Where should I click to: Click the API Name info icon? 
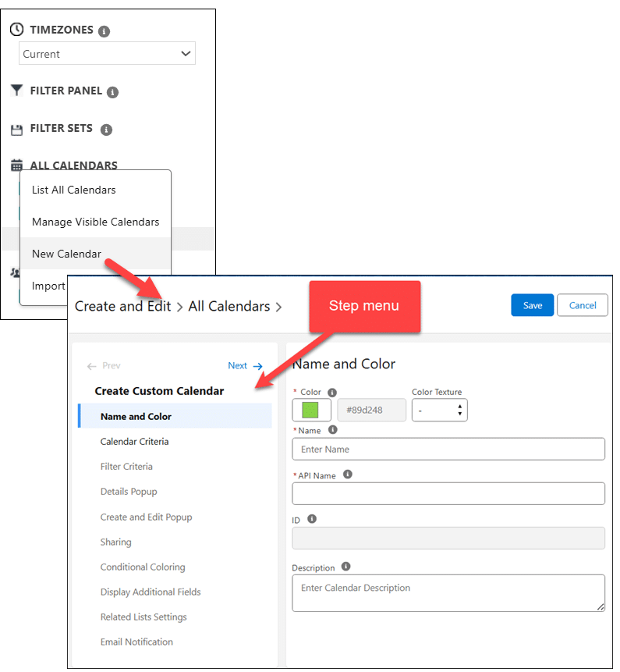tap(348, 475)
